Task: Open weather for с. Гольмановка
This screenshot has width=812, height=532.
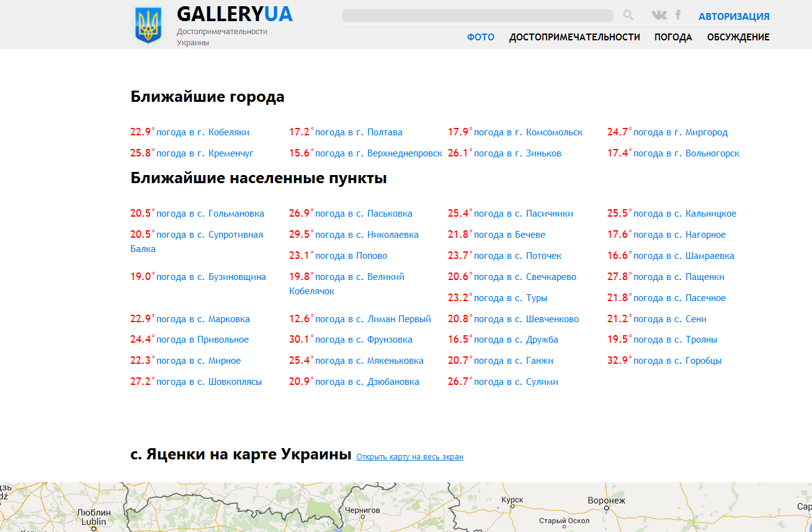Action: point(210,214)
